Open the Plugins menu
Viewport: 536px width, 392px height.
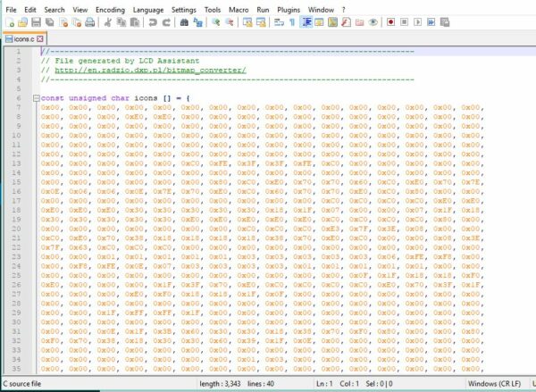coord(289,10)
